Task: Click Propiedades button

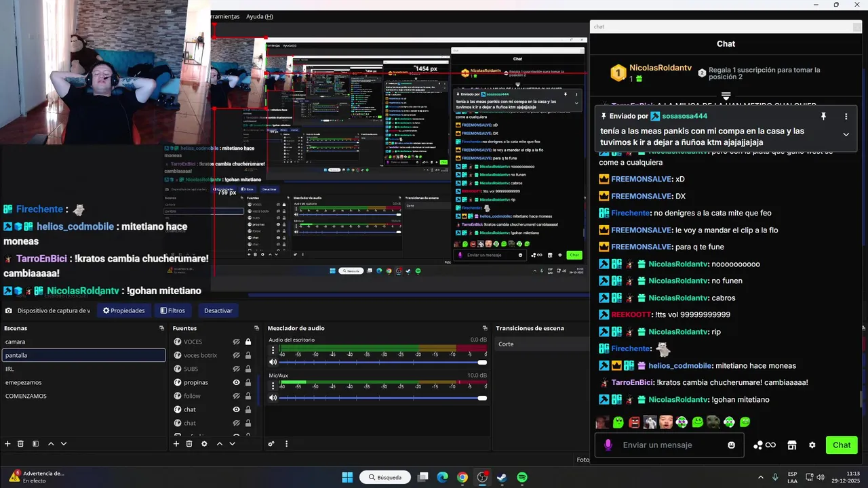Action: [x=123, y=310]
